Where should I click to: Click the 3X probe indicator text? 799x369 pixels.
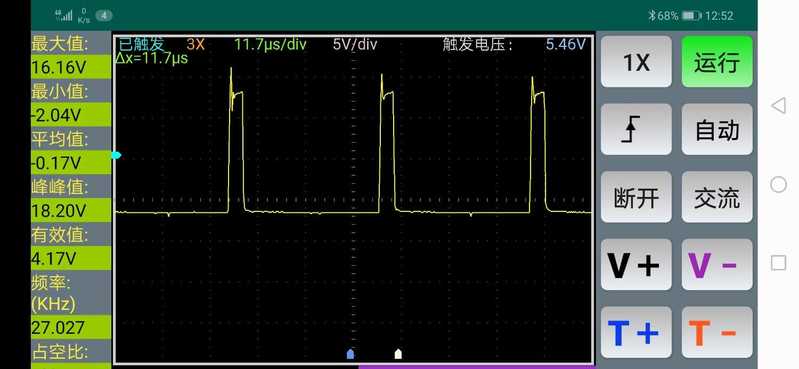(x=195, y=44)
